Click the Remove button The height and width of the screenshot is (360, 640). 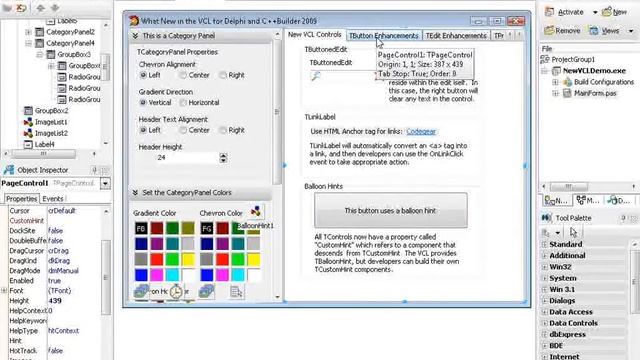pyautogui.click(x=562, y=31)
